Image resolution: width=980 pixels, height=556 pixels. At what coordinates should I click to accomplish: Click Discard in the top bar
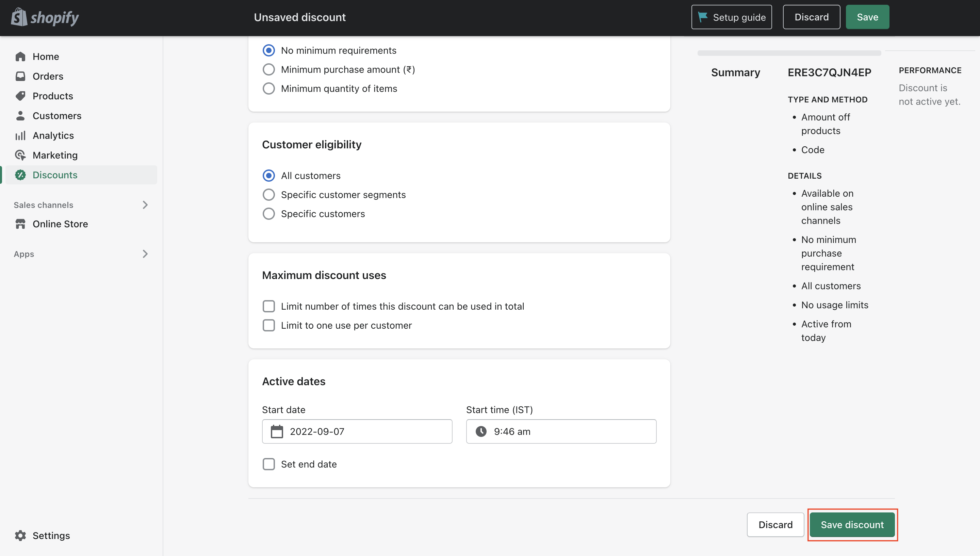coord(811,17)
